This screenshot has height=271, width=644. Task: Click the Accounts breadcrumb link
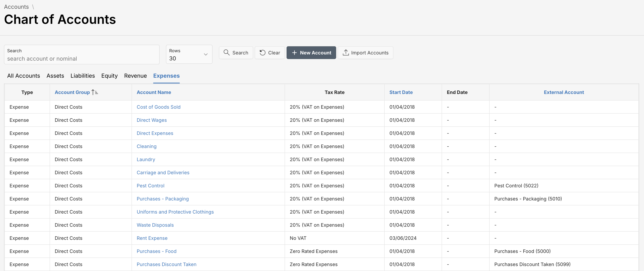(x=16, y=7)
